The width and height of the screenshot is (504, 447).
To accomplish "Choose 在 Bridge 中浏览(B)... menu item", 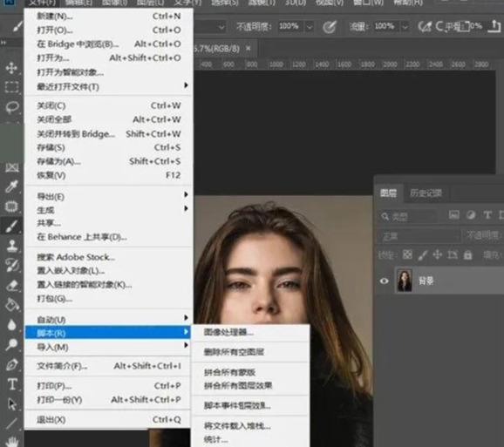I will coord(109,44).
